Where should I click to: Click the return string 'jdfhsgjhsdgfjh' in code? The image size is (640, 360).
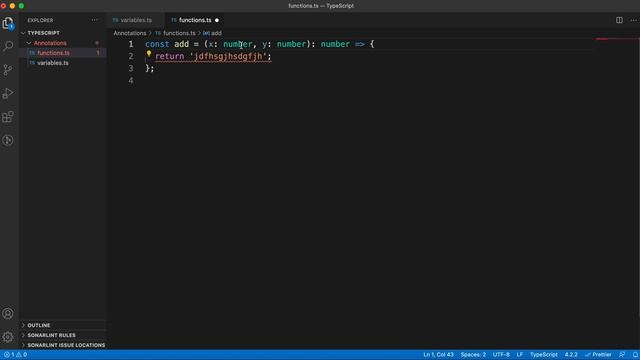pyautogui.click(x=228, y=56)
